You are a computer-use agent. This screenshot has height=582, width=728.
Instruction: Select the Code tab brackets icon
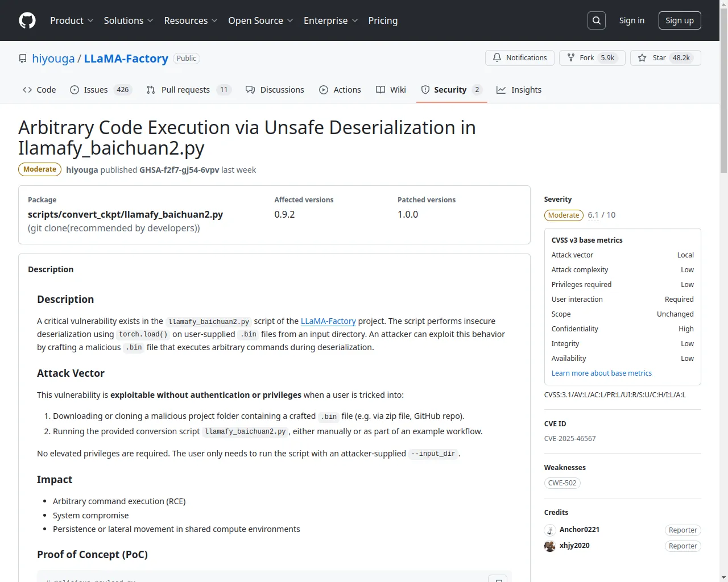27,90
